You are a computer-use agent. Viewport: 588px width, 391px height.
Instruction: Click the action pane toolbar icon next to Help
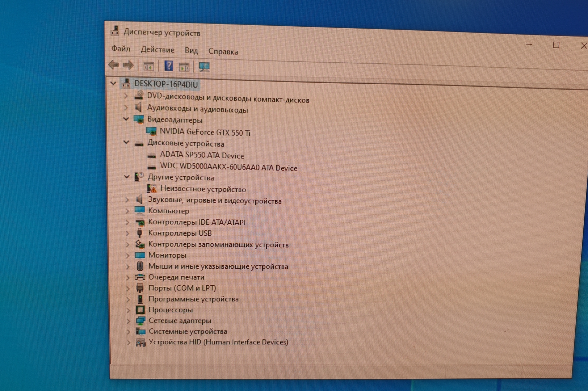(x=184, y=67)
